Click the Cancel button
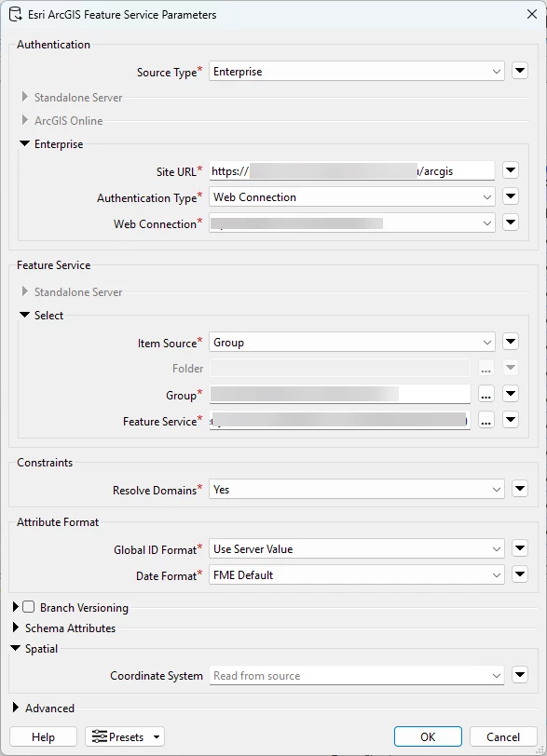This screenshot has height=756, width=547. (503, 736)
